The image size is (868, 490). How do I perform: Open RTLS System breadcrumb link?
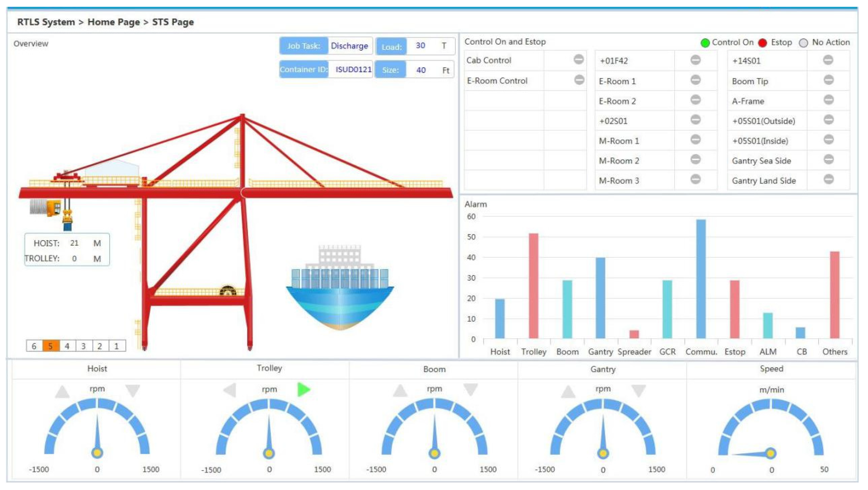(46, 22)
